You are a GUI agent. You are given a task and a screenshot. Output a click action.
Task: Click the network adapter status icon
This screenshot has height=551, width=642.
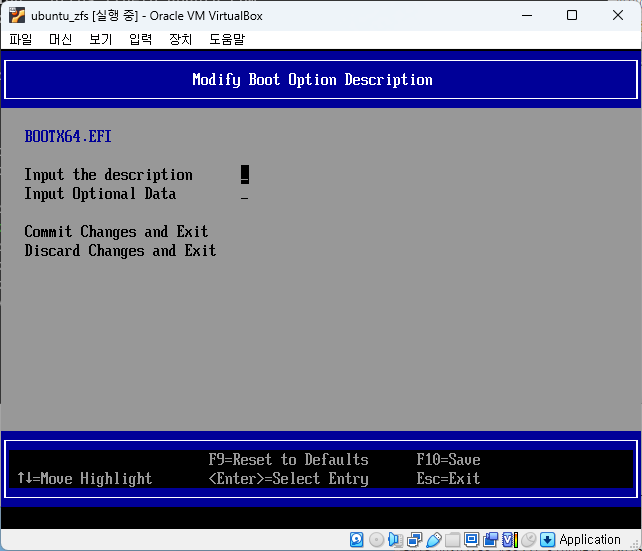click(x=414, y=540)
